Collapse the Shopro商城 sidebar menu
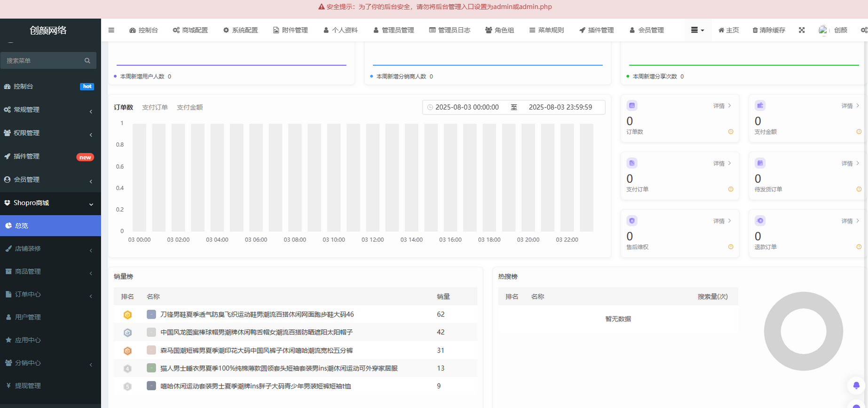Viewport: 868px width, 408px height. tap(50, 203)
